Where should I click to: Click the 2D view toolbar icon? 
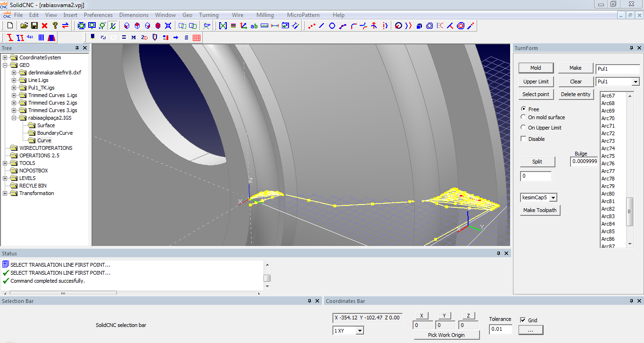[x=144, y=37]
